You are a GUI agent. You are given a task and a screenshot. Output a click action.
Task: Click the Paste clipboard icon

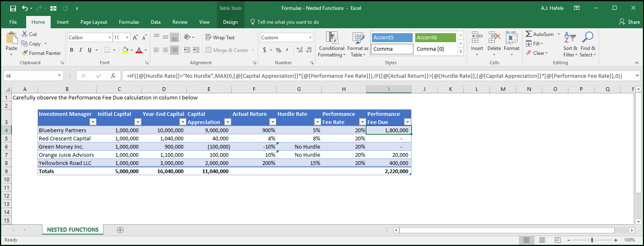coord(11,38)
